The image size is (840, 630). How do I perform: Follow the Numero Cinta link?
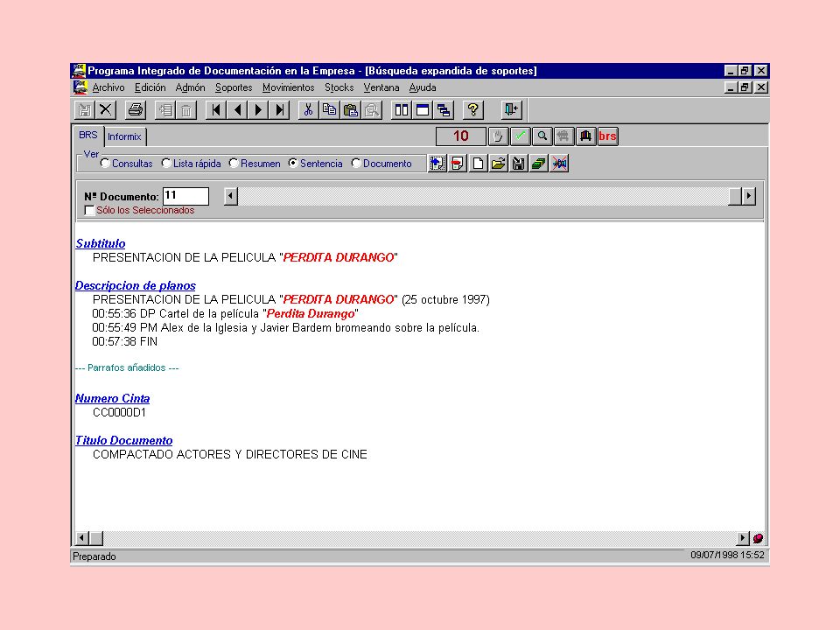(x=113, y=399)
